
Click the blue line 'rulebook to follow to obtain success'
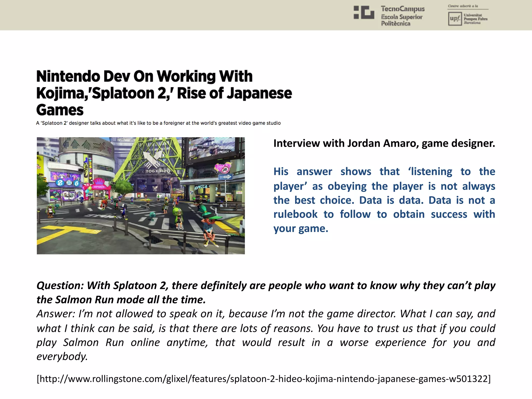pyautogui.click(x=384, y=215)
